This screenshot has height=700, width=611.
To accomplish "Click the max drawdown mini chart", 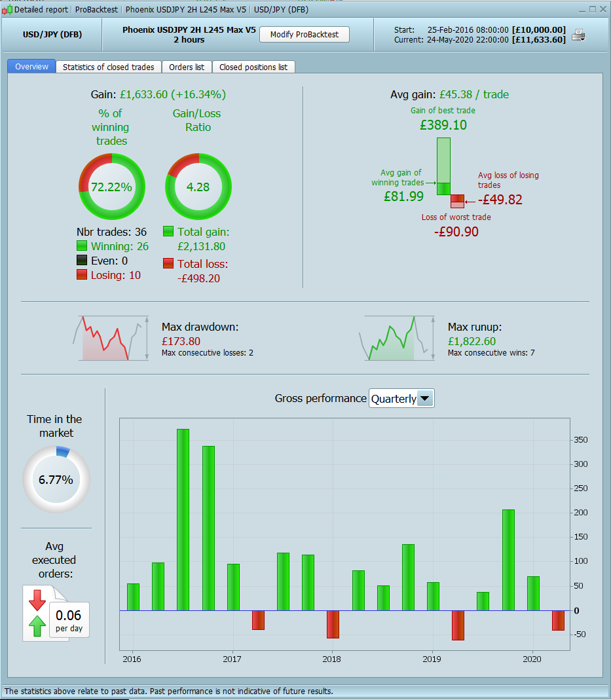I will coord(111,338).
